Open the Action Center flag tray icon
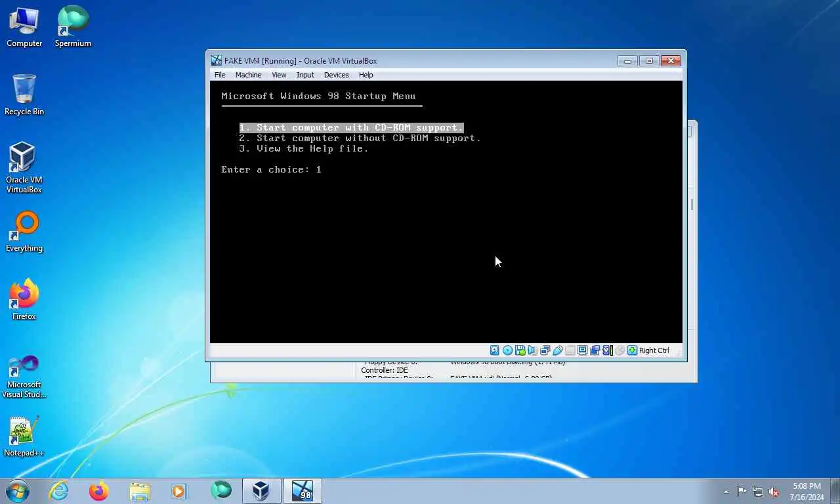 [742, 492]
